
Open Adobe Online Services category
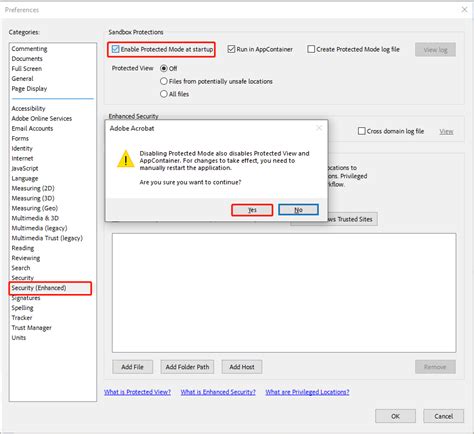pyautogui.click(x=42, y=118)
